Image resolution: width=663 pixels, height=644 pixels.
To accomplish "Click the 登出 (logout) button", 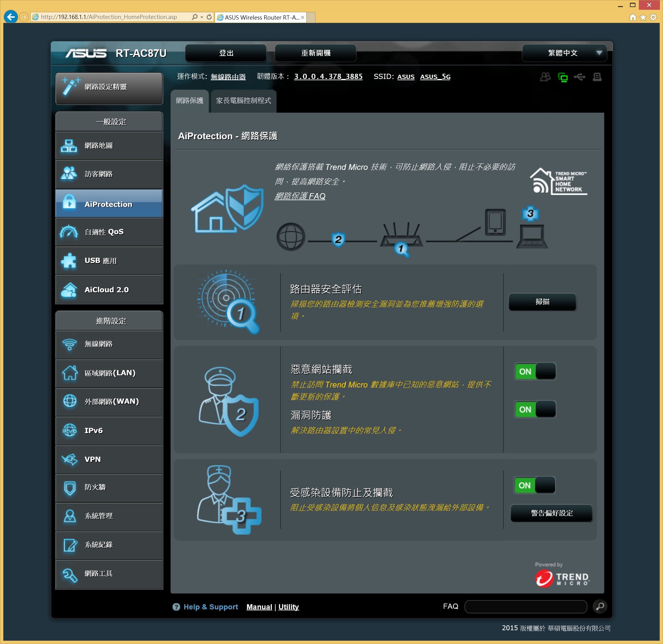I will tap(226, 53).
